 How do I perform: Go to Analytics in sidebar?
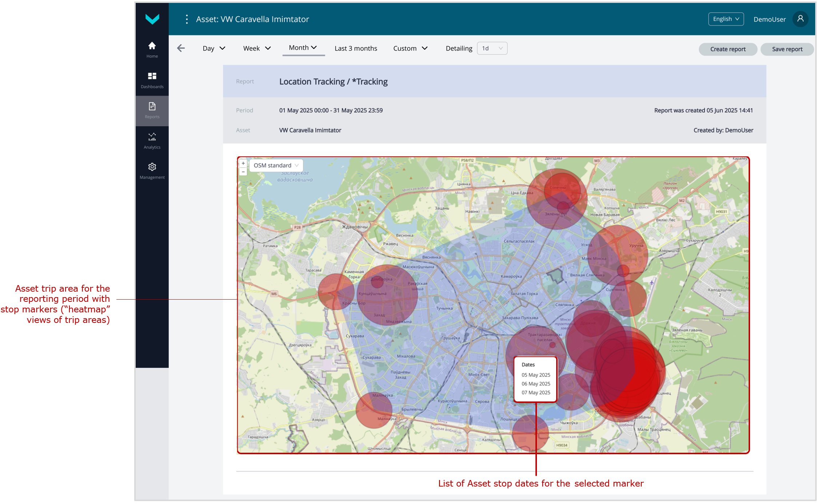click(152, 137)
